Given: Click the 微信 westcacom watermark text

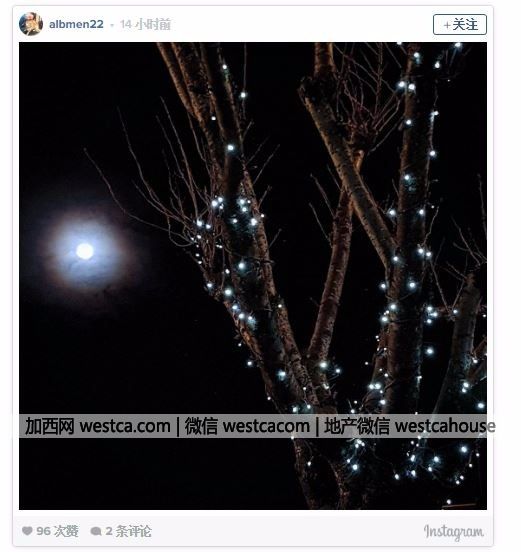Looking at the screenshot, I should [x=247, y=426].
